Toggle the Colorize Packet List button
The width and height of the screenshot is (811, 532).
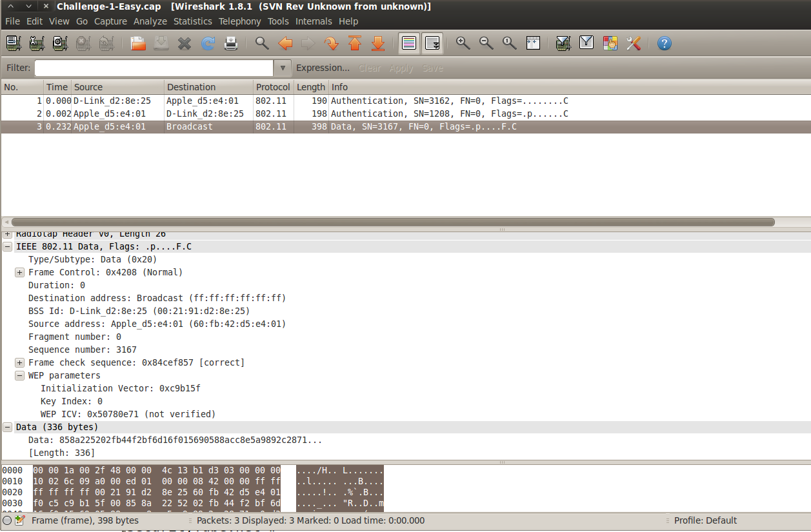coord(409,43)
